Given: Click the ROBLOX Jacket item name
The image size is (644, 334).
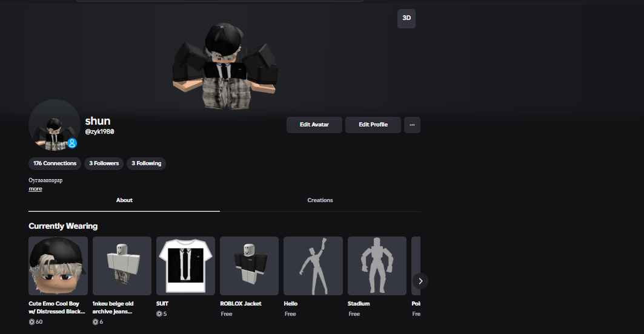Looking at the screenshot, I should tap(241, 304).
